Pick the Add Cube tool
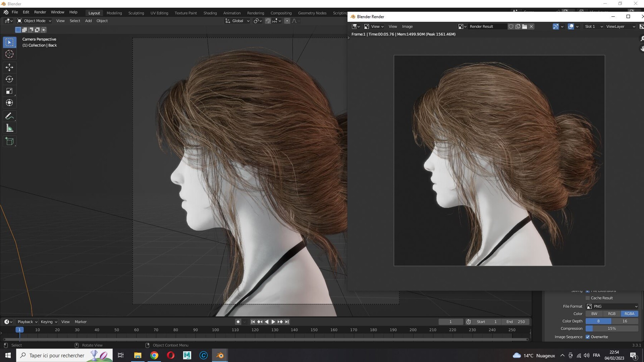The width and height of the screenshot is (644, 362). coord(10,142)
